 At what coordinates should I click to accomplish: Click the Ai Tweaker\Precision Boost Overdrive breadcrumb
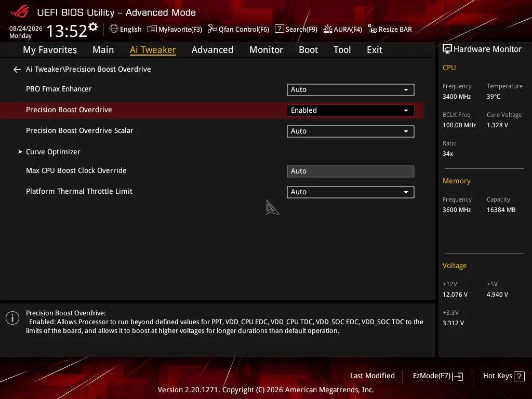point(88,69)
